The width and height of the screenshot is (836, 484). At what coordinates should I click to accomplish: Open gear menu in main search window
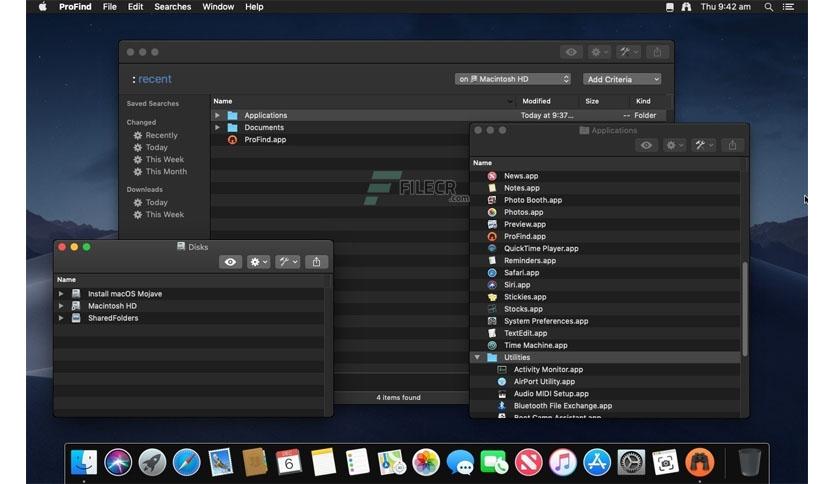[x=599, y=52]
